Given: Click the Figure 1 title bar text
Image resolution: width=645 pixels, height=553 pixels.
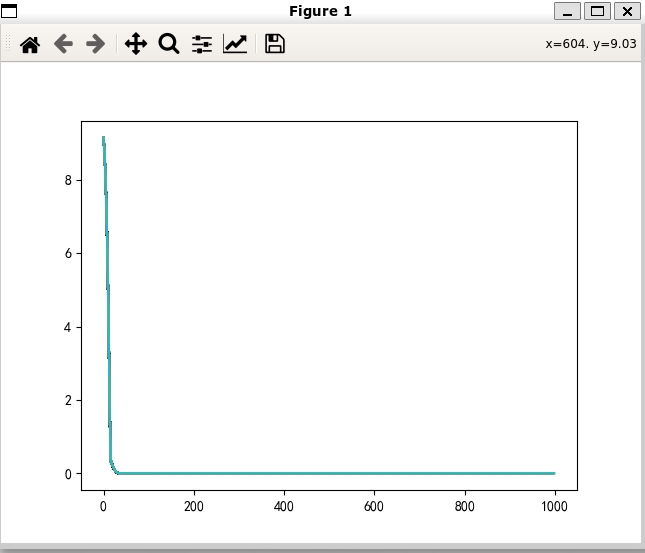Looking at the screenshot, I should [320, 11].
